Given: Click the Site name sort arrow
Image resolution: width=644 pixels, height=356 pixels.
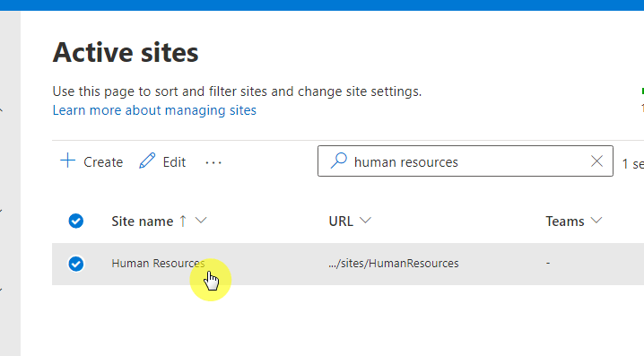Looking at the screenshot, I should [183, 221].
